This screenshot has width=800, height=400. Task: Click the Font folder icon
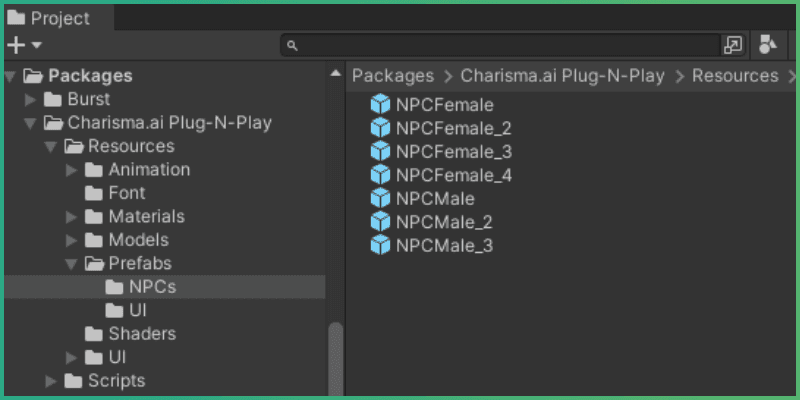94,193
